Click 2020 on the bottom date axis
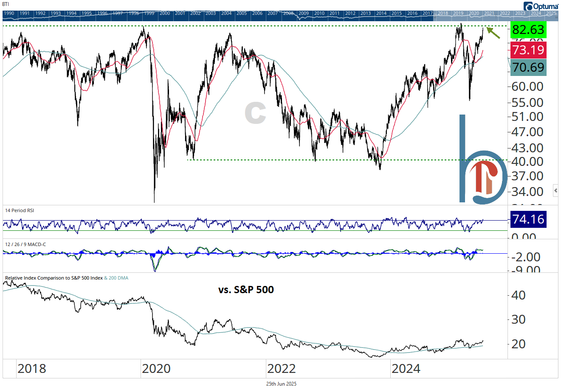 click(x=156, y=369)
